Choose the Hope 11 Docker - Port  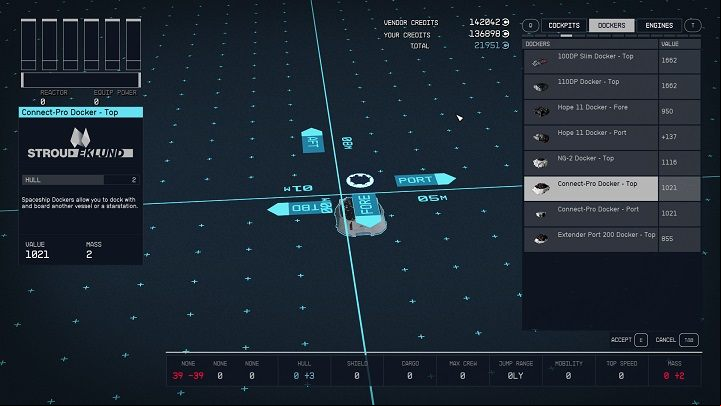[x=612, y=137]
